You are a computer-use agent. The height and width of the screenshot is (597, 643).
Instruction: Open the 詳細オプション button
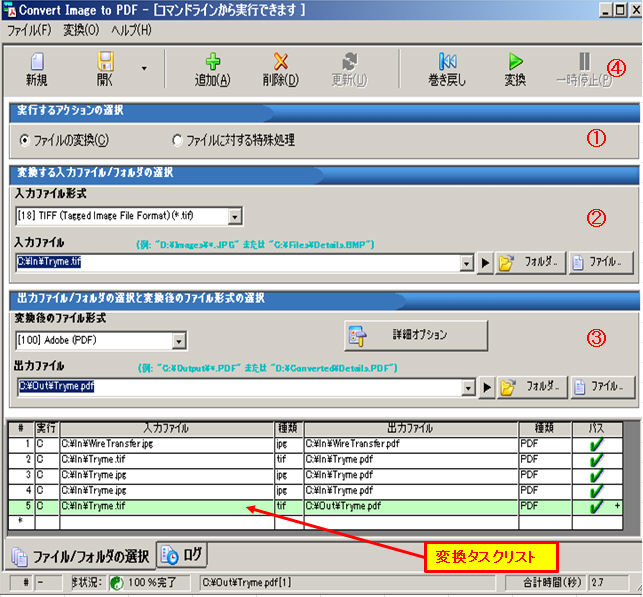click(416, 335)
